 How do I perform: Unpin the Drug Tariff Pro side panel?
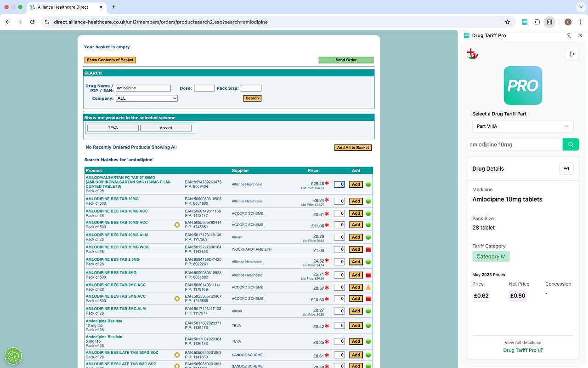569,35
